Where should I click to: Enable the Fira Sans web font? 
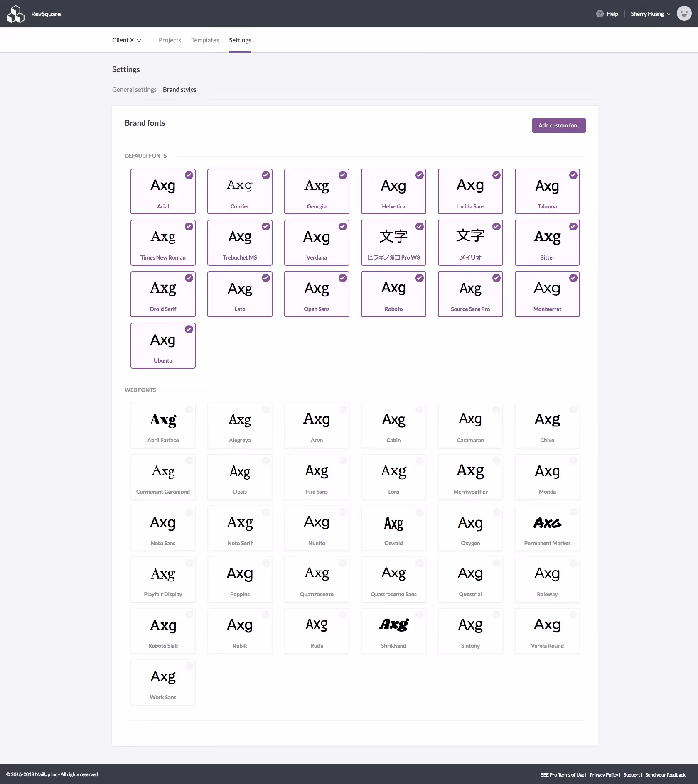tap(317, 477)
